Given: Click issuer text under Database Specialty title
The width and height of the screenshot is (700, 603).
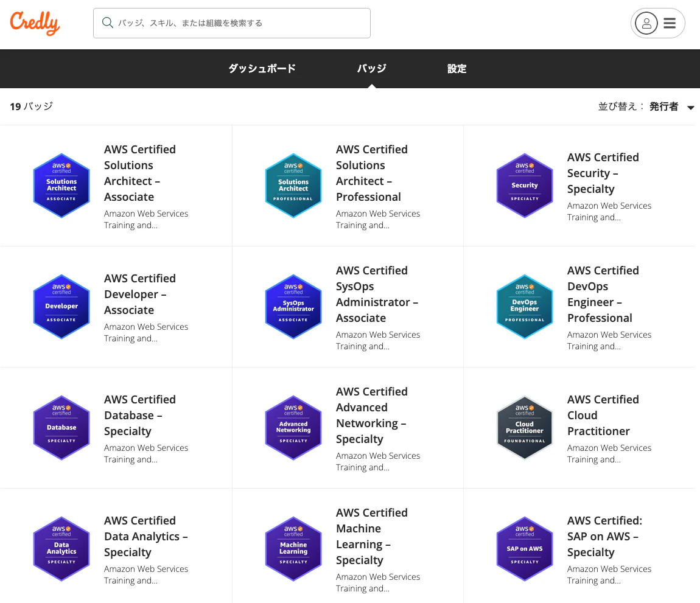Looking at the screenshot, I should [x=146, y=453].
